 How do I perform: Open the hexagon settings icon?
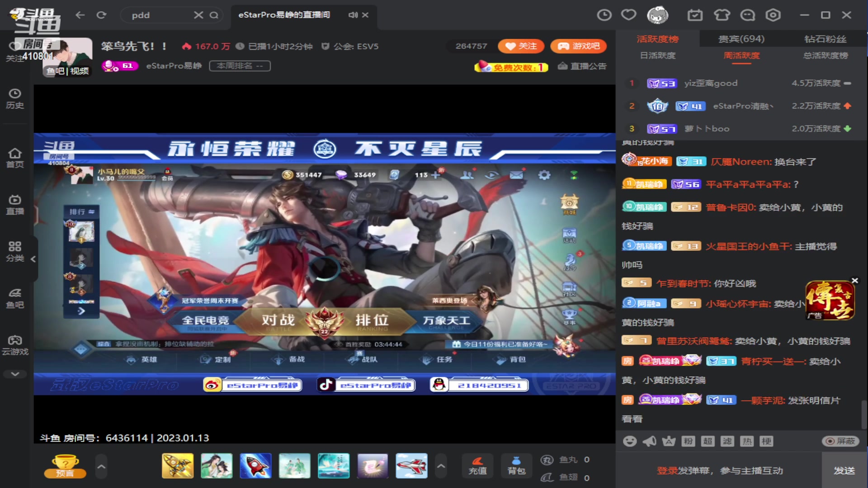click(773, 15)
